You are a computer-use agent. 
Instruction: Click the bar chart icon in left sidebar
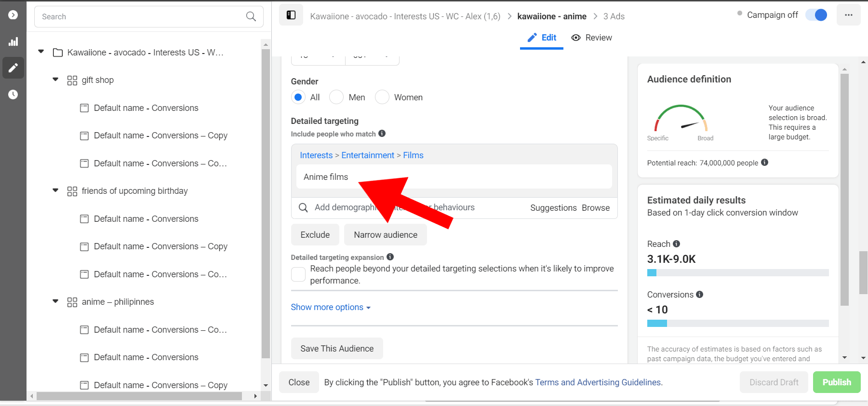(13, 42)
